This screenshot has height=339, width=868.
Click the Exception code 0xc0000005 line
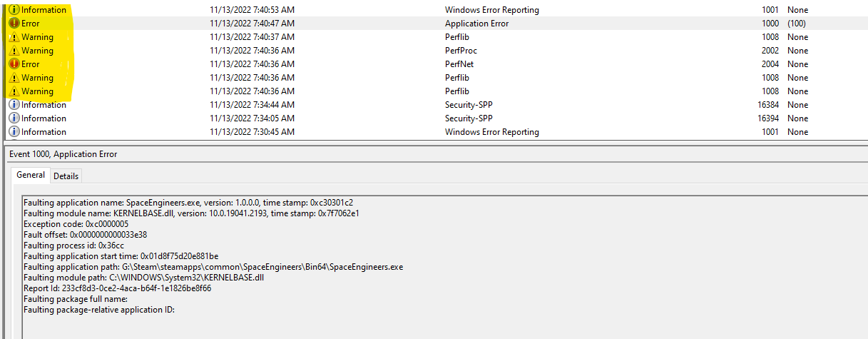tap(76, 224)
